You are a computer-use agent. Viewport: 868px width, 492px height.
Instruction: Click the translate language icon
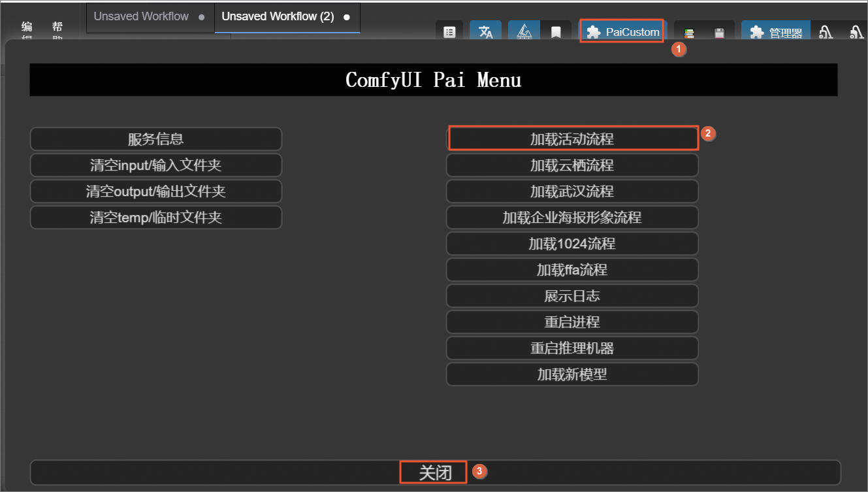point(486,32)
